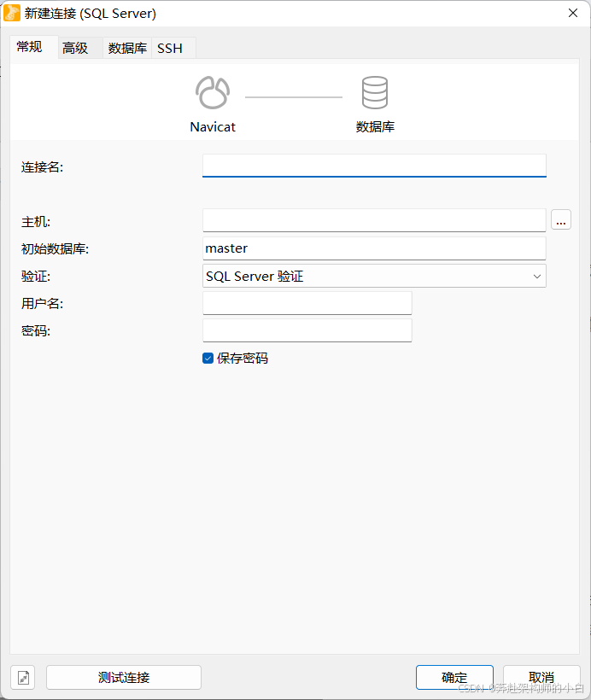
Task: Focus the 连接名 input field
Action: pos(374,166)
